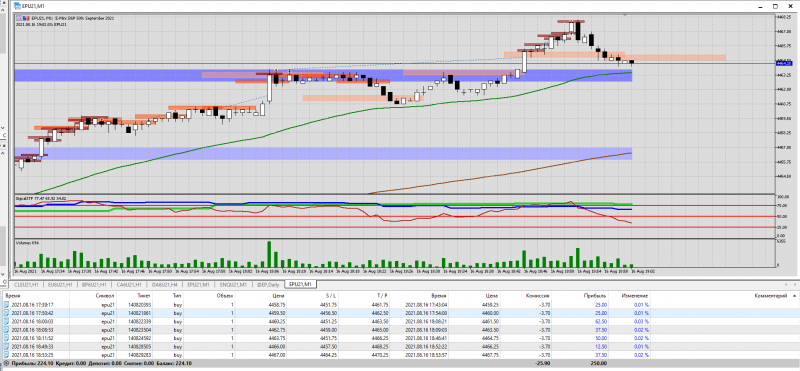Screen dimensions: 800x371
Task: Click deal icon of the 18:49:33 trade row
Action: point(6,346)
